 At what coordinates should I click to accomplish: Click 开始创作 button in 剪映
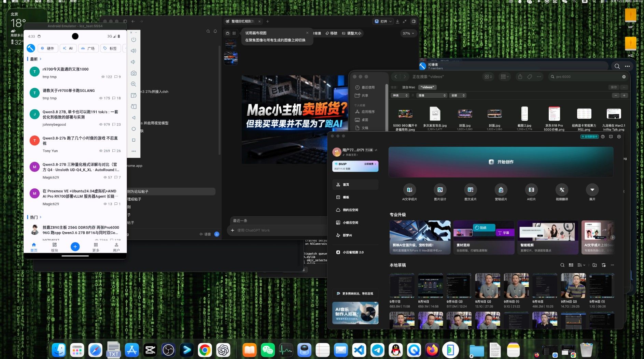click(501, 162)
